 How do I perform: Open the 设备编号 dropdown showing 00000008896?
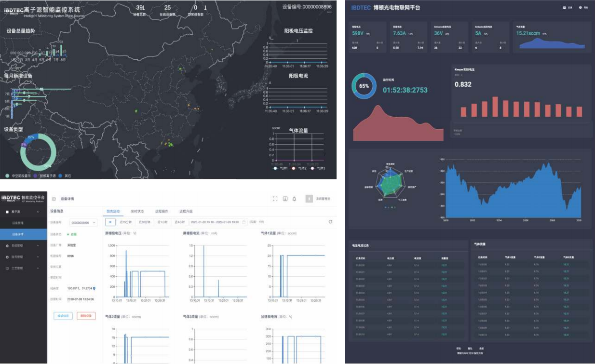click(x=83, y=222)
